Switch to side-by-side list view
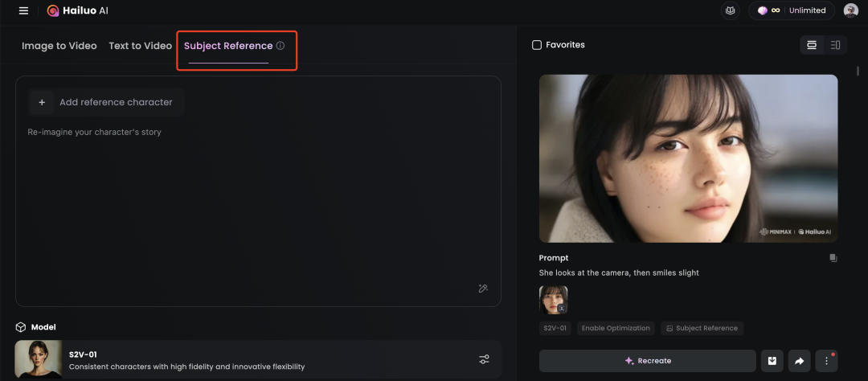Viewport: 868px width, 381px height. tap(835, 45)
